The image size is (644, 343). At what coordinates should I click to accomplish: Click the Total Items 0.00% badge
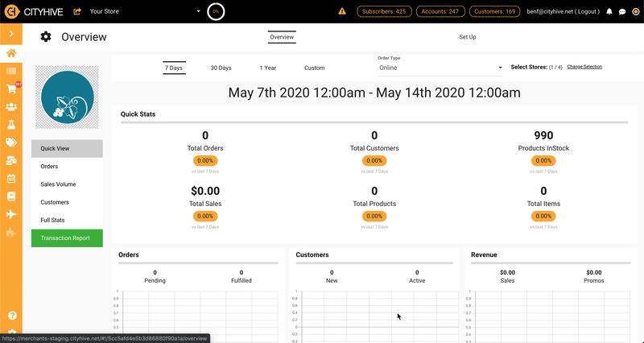(x=543, y=216)
